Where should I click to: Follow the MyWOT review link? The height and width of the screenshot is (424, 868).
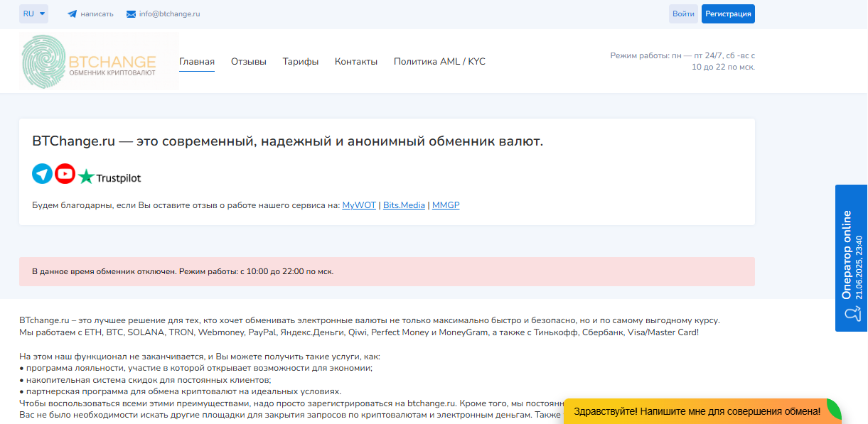[x=359, y=205]
